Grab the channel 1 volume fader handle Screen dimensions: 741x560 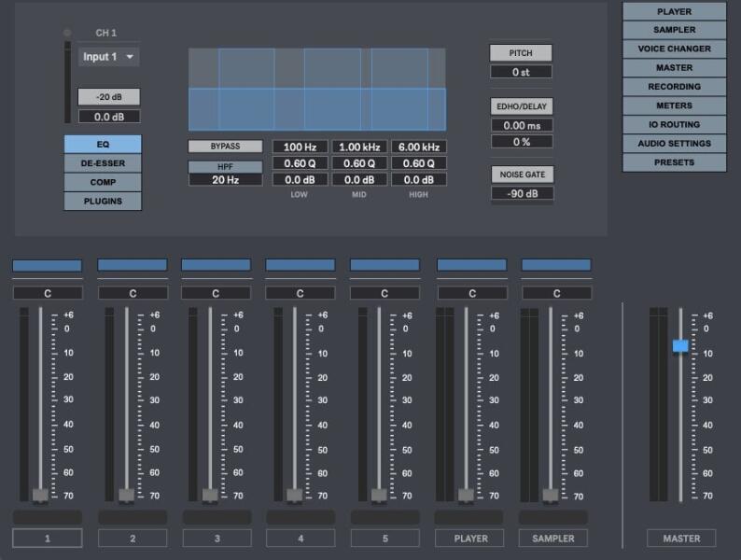(40, 496)
